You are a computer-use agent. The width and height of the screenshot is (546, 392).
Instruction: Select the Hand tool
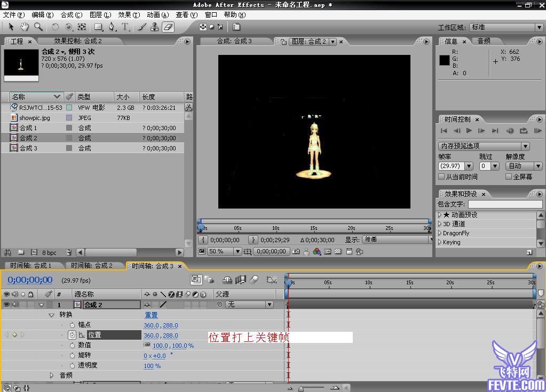24,27
